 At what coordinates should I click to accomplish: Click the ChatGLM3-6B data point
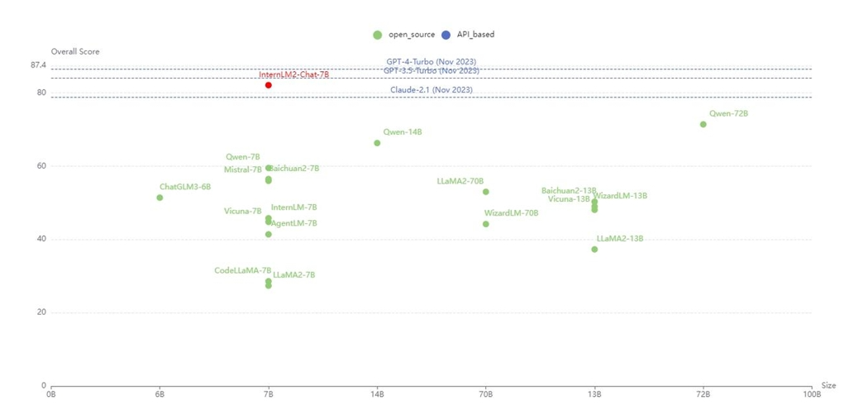pyautogui.click(x=160, y=198)
